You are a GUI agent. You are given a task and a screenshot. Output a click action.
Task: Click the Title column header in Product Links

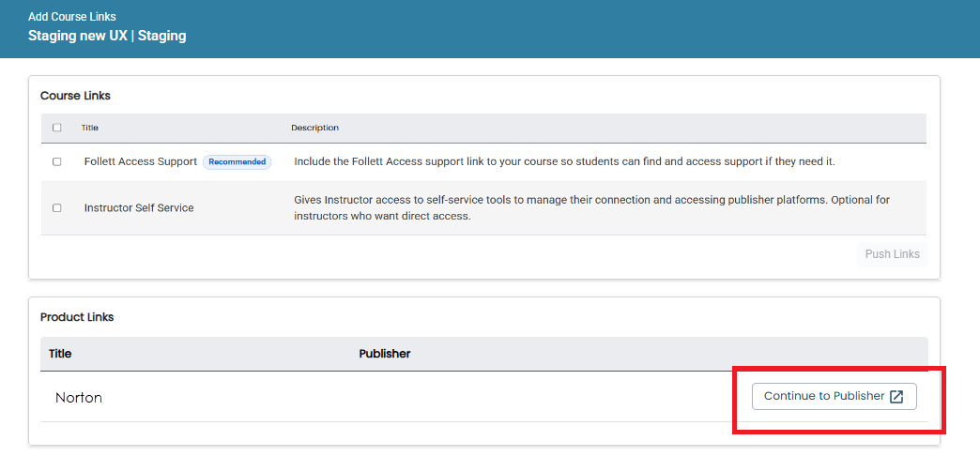coord(60,354)
